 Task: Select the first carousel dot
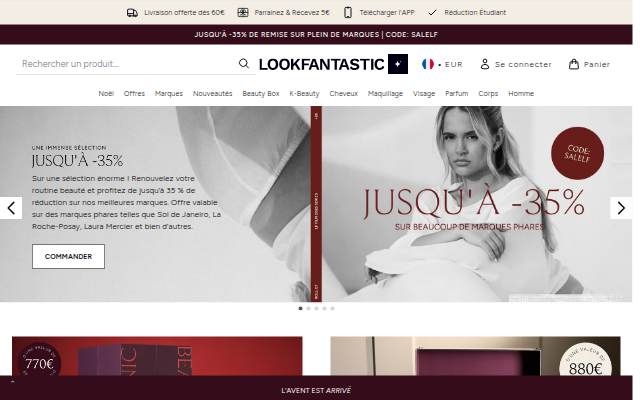[300, 309]
